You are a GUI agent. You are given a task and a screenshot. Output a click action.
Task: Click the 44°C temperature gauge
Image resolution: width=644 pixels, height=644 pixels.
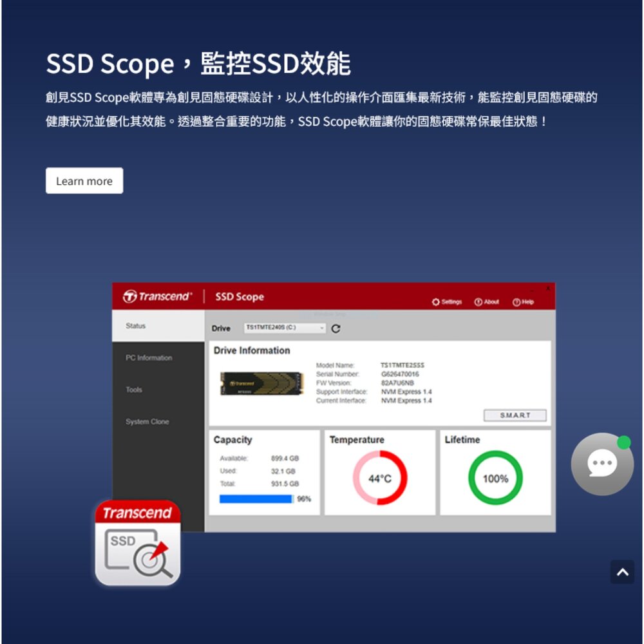click(x=380, y=478)
